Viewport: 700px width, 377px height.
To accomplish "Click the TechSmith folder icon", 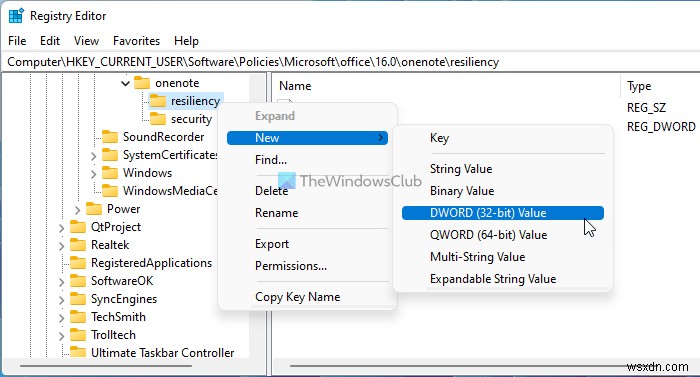I will pos(78,317).
